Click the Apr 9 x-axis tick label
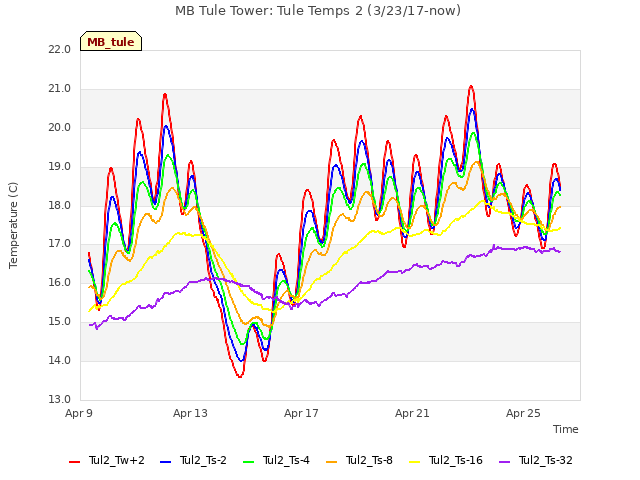This screenshot has height=480, width=640. pos(79,413)
